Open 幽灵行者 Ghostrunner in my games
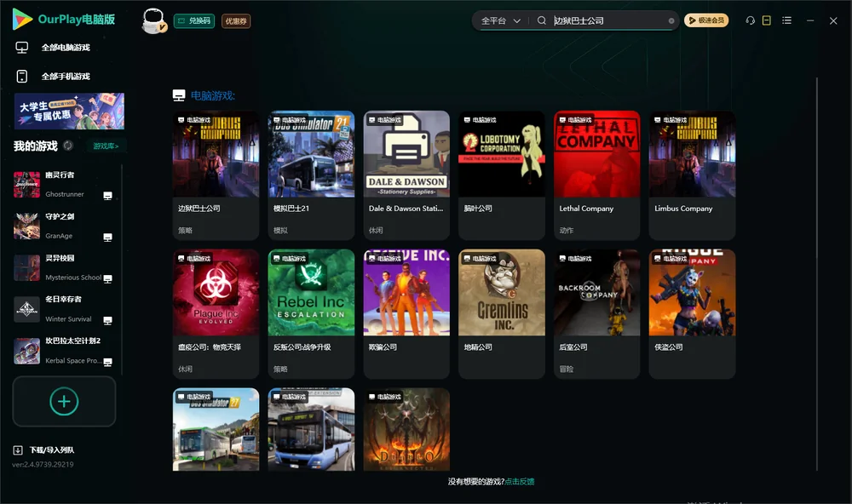Image resolution: width=852 pixels, height=504 pixels. [62, 185]
